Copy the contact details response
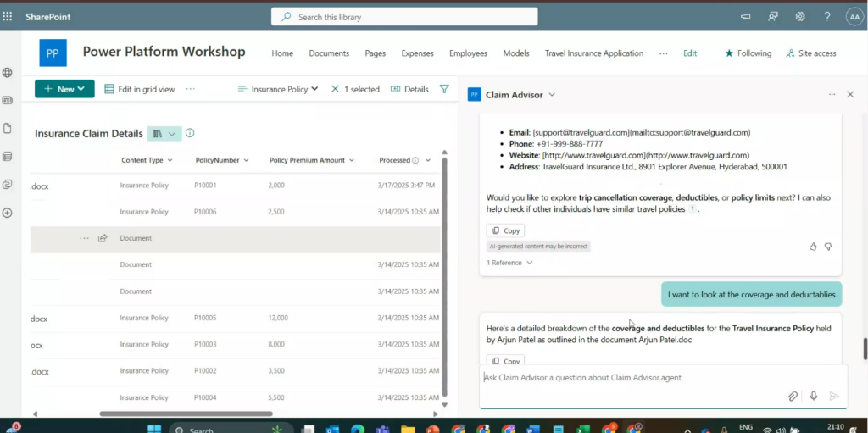The height and width of the screenshot is (433, 868). (505, 230)
